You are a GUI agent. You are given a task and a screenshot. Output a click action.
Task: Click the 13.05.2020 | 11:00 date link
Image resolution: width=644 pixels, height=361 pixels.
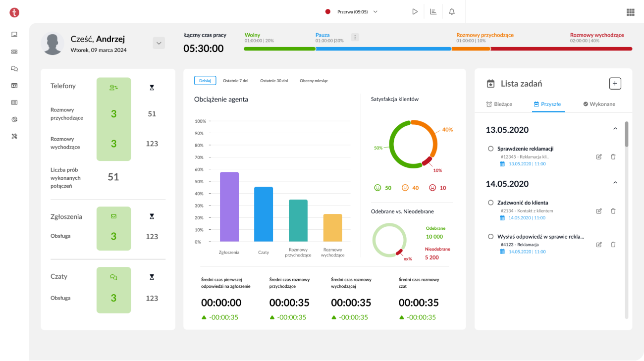point(527,164)
